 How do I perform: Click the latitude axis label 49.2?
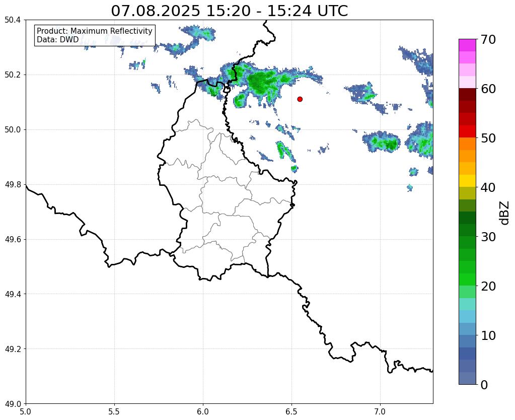point(13,349)
